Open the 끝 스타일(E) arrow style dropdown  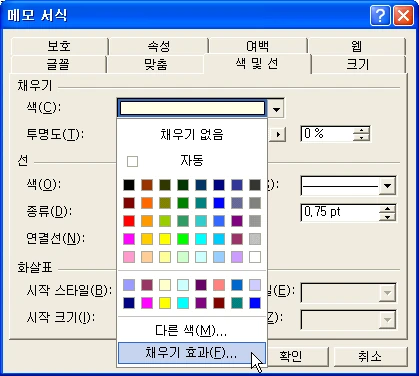pyautogui.click(x=387, y=293)
